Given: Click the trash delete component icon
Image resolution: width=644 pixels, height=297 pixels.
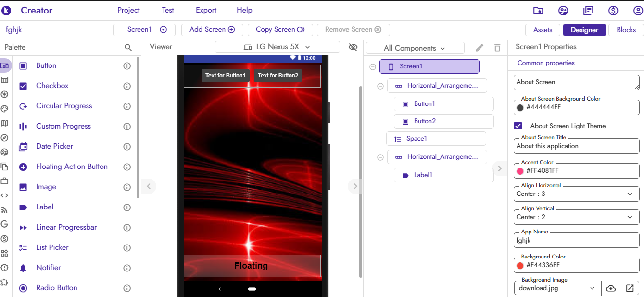Looking at the screenshot, I should click(x=497, y=48).
